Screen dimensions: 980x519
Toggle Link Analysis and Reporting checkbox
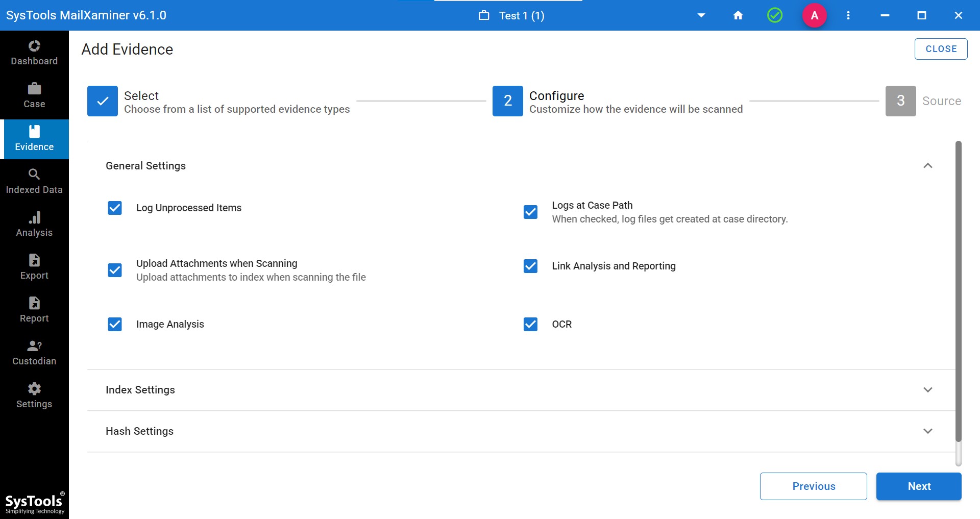click(x=531, y=266)
